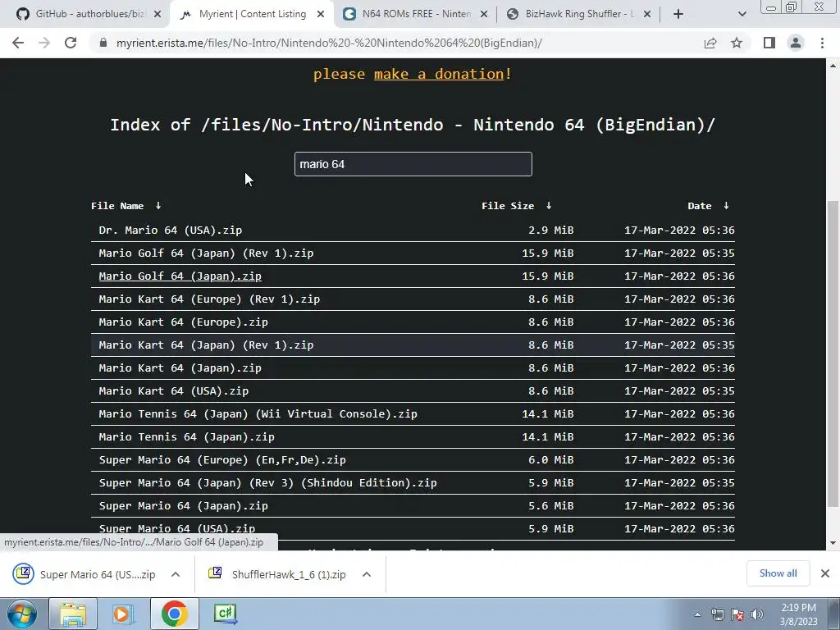Select Mario Kart 64 (Japan) (Rev 1).zip
This screenshot has width=840, height=630.
(x=206, y=345)
